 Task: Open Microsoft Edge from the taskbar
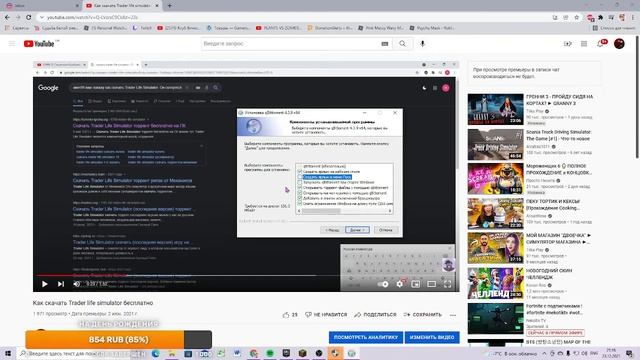click(x=156, y=353)
